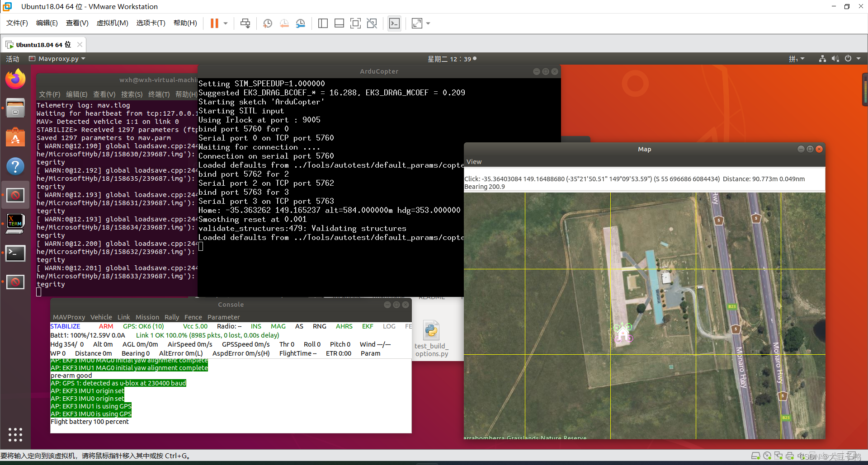This screenshot has width=868, height=465.
Task: Revert VM to previous snapshot
Action: coord(284,23)
